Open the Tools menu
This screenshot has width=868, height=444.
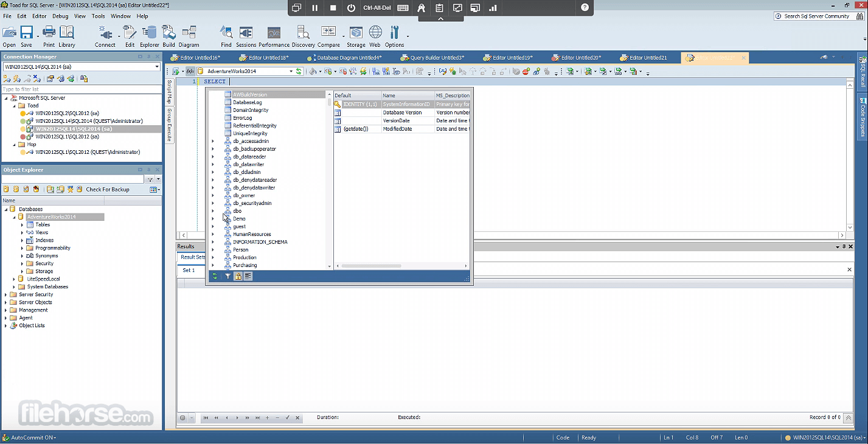[x=98, y=16]
